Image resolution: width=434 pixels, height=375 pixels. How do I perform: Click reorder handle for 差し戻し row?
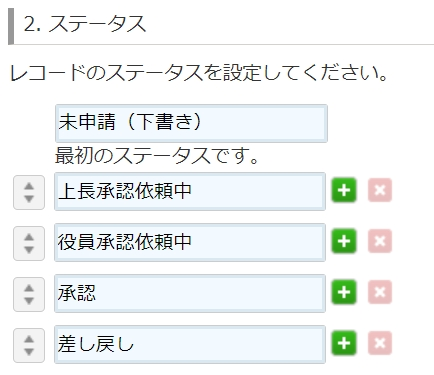tap(29, 345)
